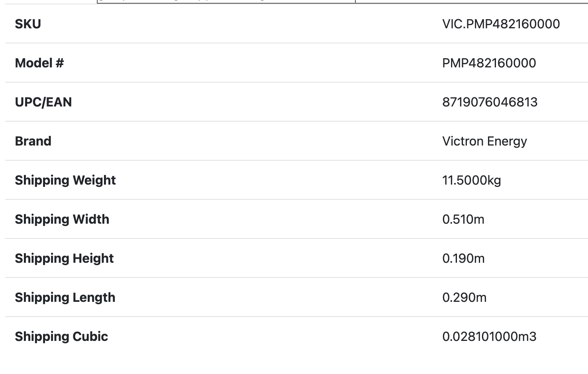Select the 11.5000kg weight value

click(471, 180)
